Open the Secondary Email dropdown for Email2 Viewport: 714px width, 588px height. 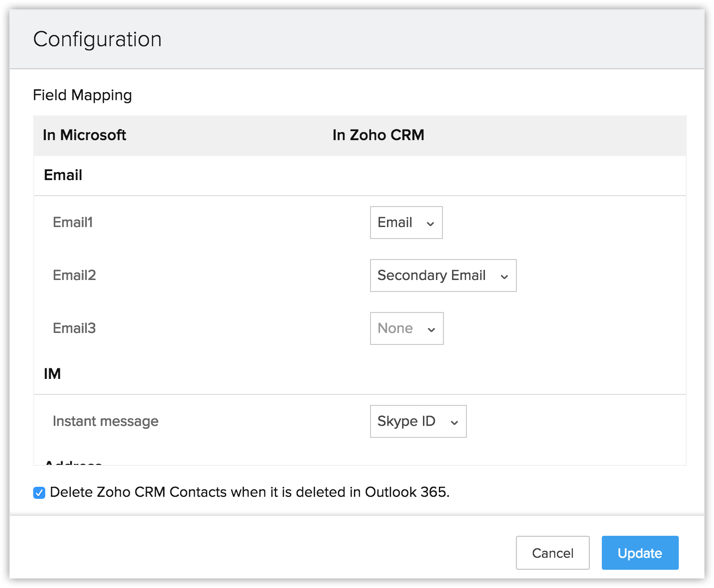(x=442, y=276)
